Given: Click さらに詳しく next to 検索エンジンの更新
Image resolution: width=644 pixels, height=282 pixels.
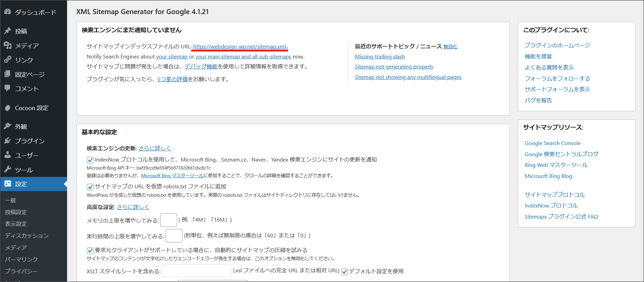Looking at the screenshot, I should (x=155, y=148).
